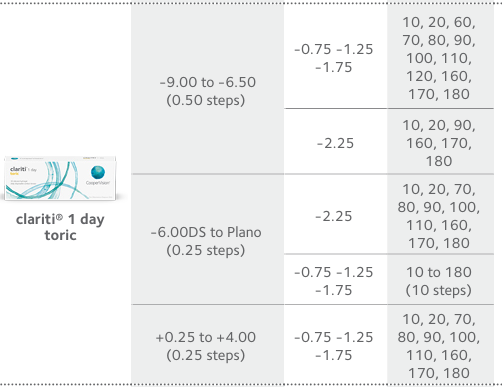Select the top -0.75 -1.25 -1.75 cylinder cell
502x387 pixels.
tap(334, 58)
